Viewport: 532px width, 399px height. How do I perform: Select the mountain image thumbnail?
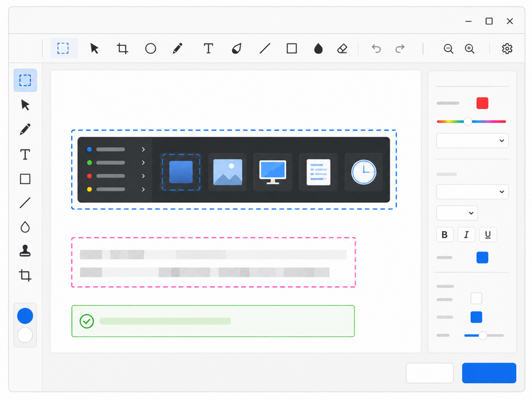[227, 172]
